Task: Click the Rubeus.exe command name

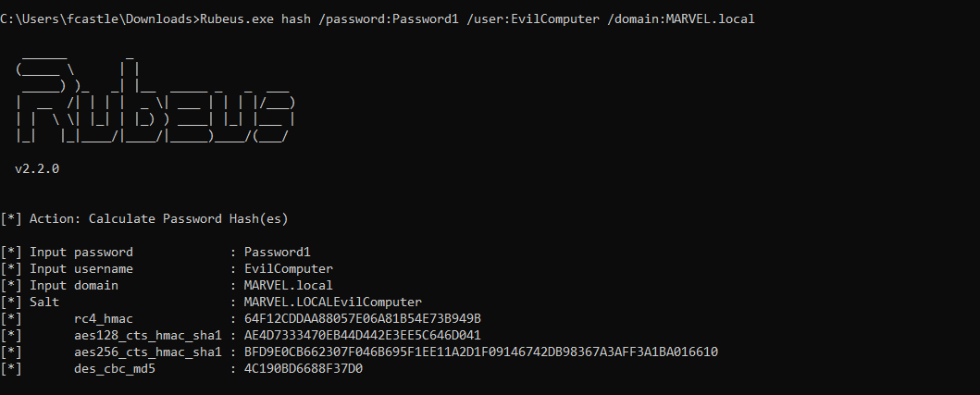Action: (x=232, y=19)
